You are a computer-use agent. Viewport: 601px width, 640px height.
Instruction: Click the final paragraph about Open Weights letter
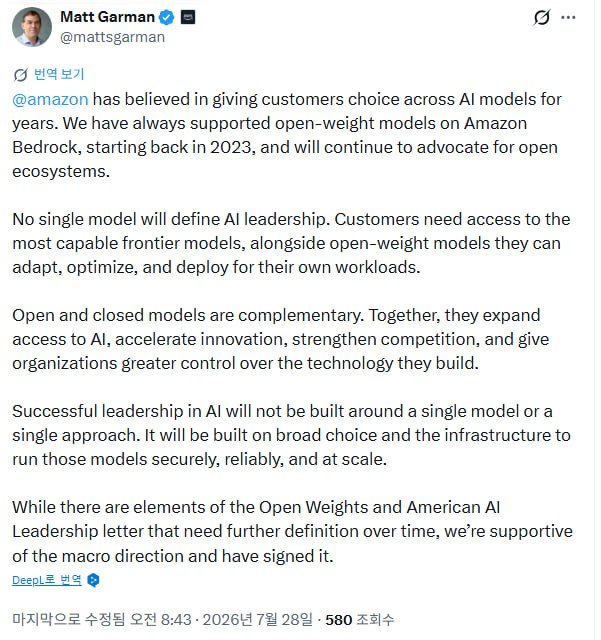[292, 531]
